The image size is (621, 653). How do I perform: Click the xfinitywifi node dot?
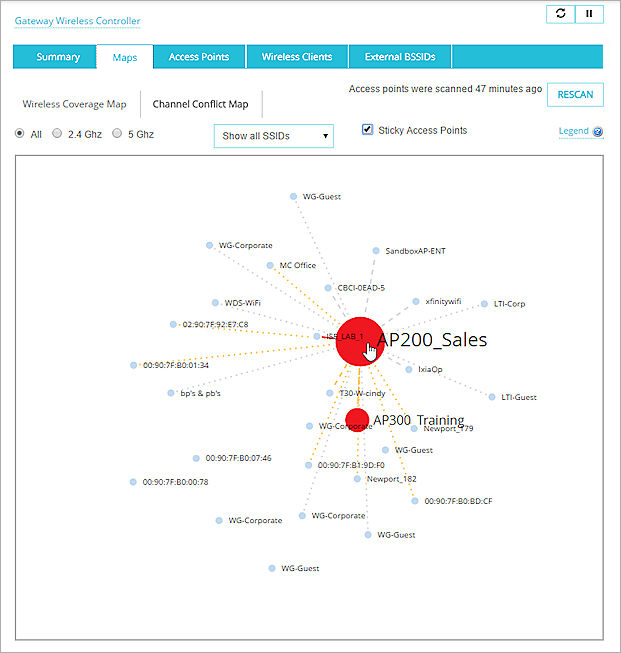pyautogui.click(x=416, y=301)
